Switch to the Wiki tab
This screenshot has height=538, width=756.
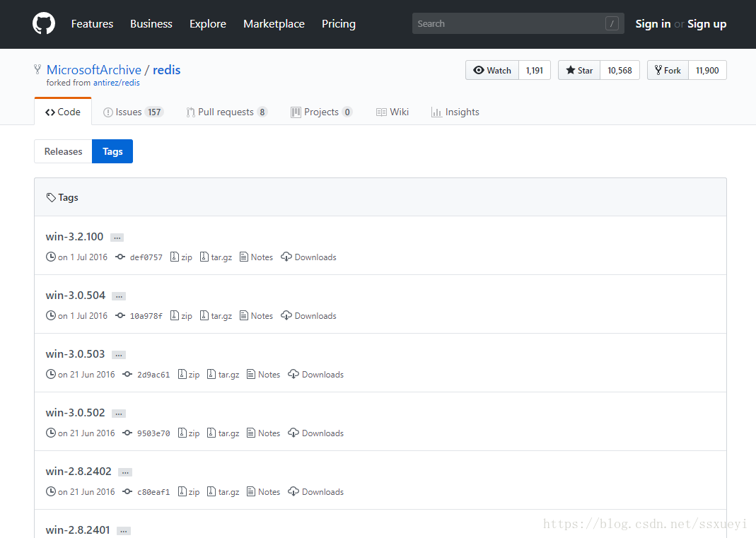coord(392,112)
